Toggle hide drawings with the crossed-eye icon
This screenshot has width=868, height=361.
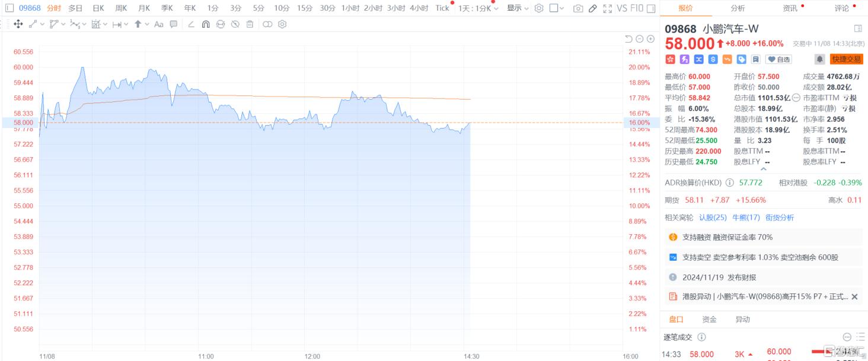(x=235, y=24)
